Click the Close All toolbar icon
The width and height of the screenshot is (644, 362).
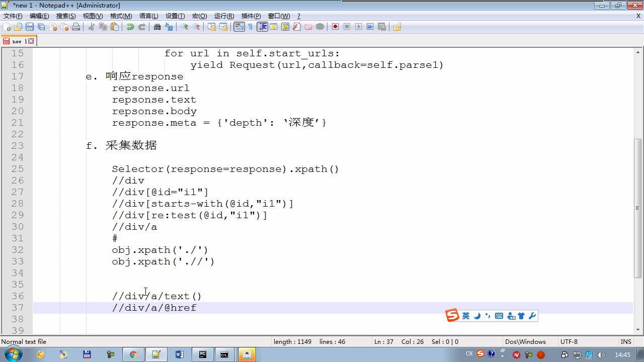pyautogui.click(x=64, y=27)
